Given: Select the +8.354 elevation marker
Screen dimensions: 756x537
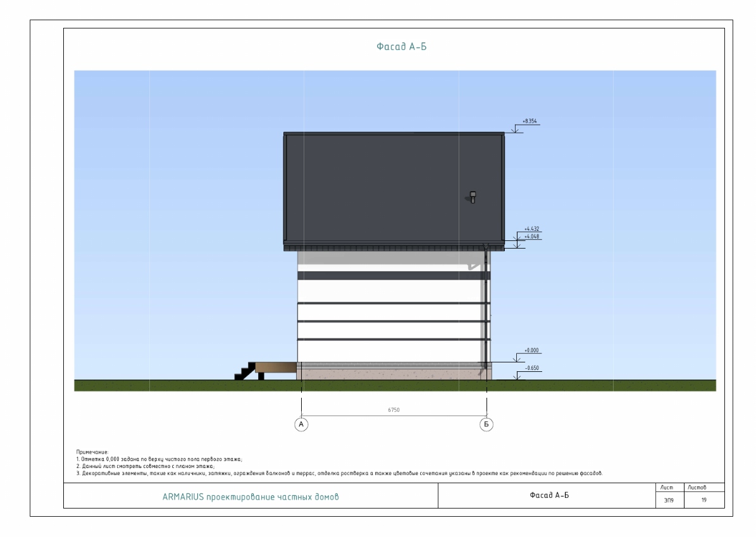Looking at the screenshot, I should 529,121.
